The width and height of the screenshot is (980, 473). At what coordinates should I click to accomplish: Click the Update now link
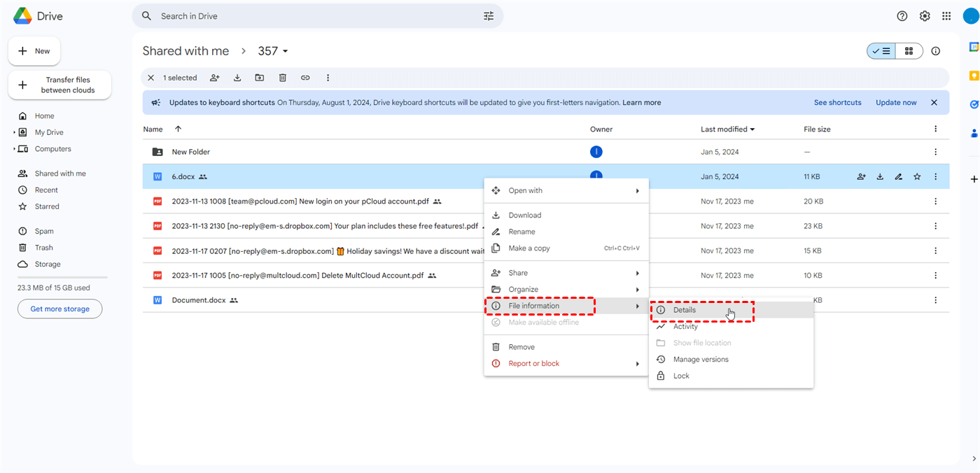[896, 103]
